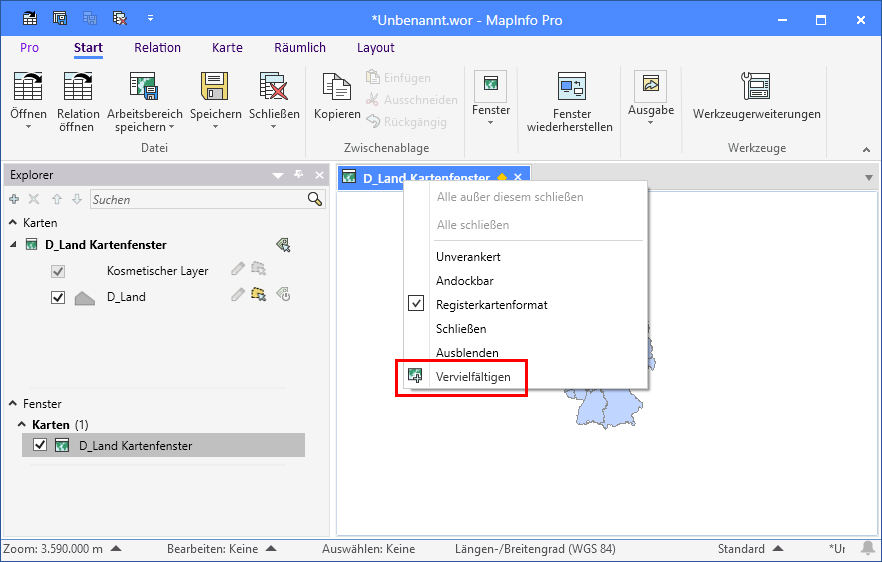The width and height of the screenshot is (882, 562).
Task: Open Werkzeugerweiterungen tool icon
Action: click(x=756, y=86)
